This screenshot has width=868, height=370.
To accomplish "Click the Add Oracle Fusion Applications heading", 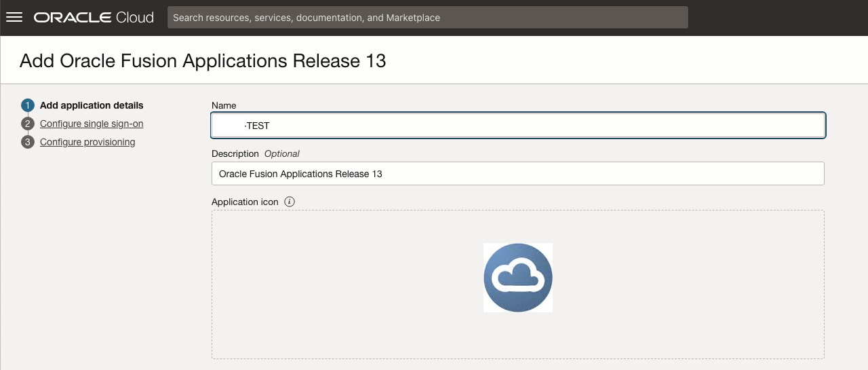I will tap(203, 60).
